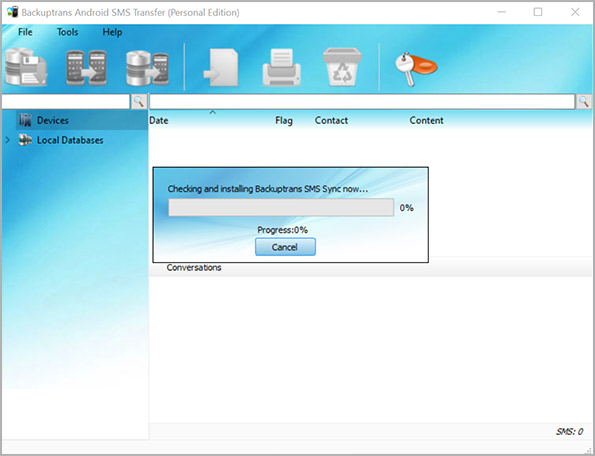Click the Contact column header
This screenshot has height=456, width=595.
coord(331,120)
